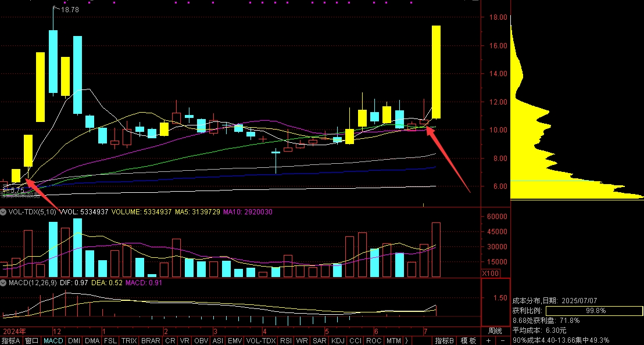Select the ASI indicator tab
The height and width of the screenshot is (345, 644).
(x=218, y=341)
